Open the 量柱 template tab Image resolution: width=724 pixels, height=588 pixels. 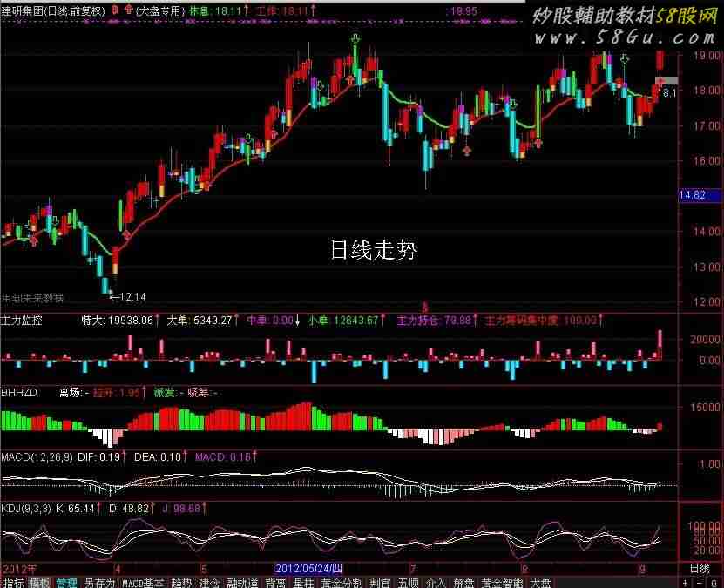[x=304, y=583]
